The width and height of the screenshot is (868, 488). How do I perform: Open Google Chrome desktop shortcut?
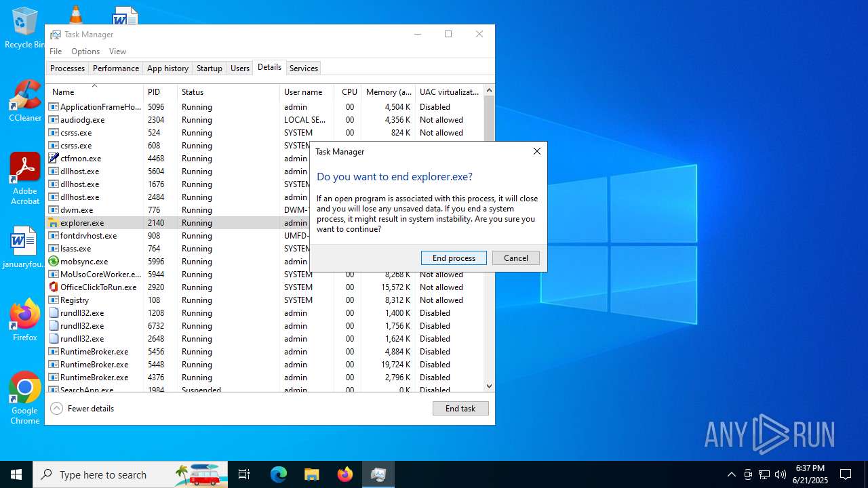coord(25,398)
